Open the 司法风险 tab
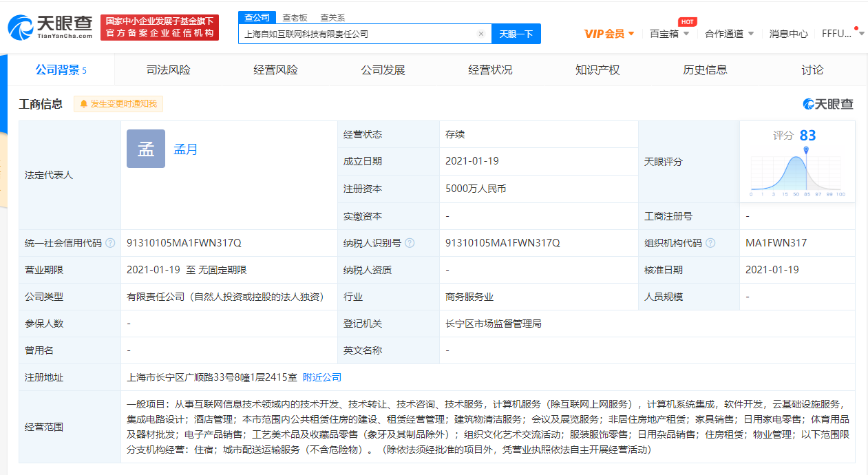This screenshot has width=868, height=475. pyautogui.click(x=168, y=70)
